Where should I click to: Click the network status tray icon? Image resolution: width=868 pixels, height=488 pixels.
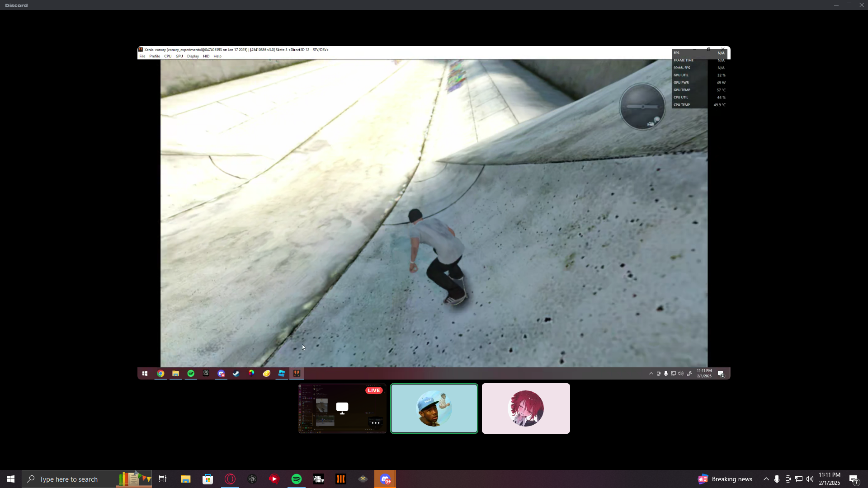tap(798, 479)
